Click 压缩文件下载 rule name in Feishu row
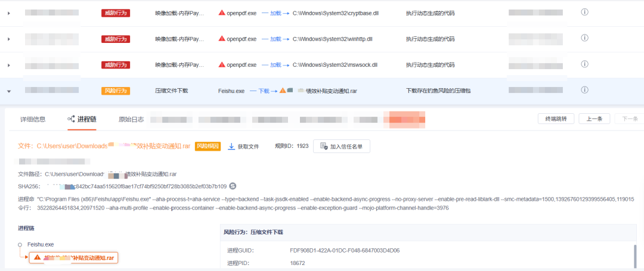Viewport: 644px width, 271px height. pyautogui.click(x=171, y=91)
